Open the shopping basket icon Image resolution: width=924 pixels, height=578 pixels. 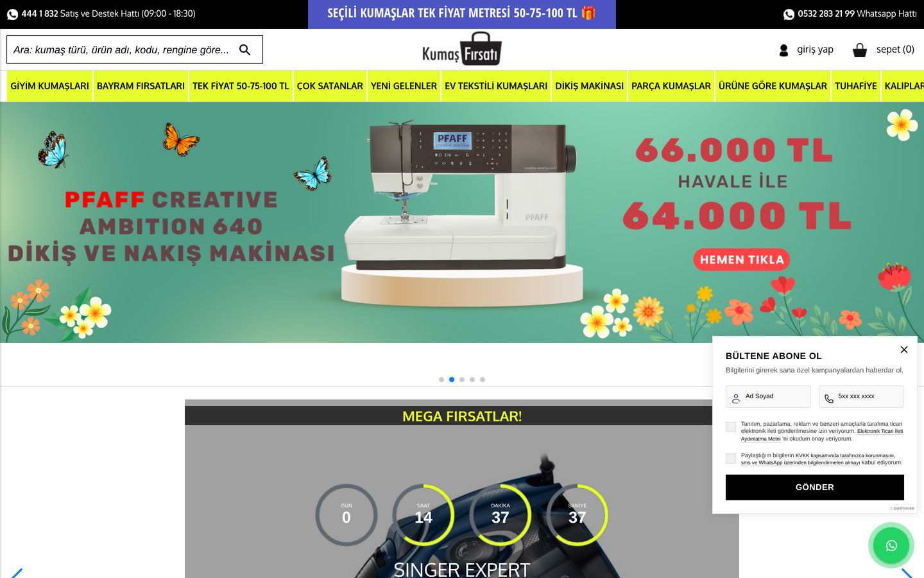860,49
